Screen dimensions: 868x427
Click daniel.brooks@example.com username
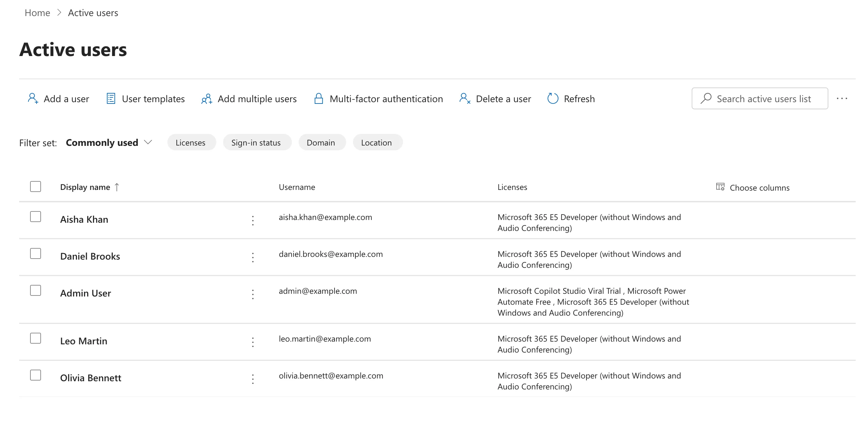[331, 254]
